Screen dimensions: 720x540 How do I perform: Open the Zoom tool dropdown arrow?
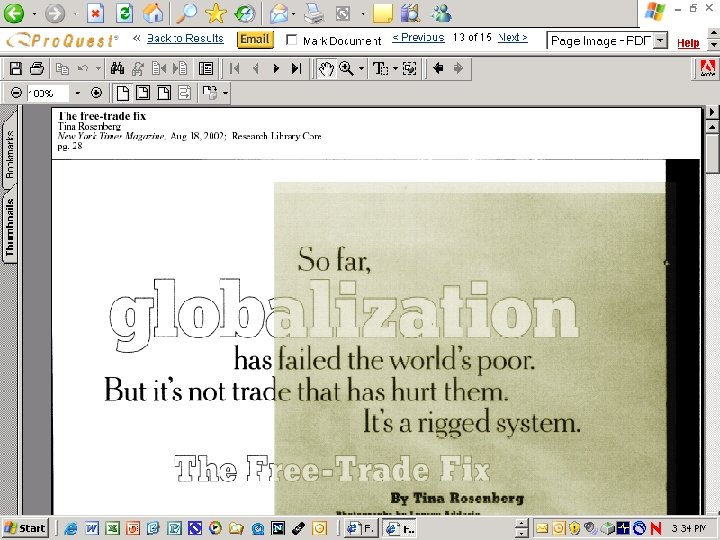coord(361,69)
